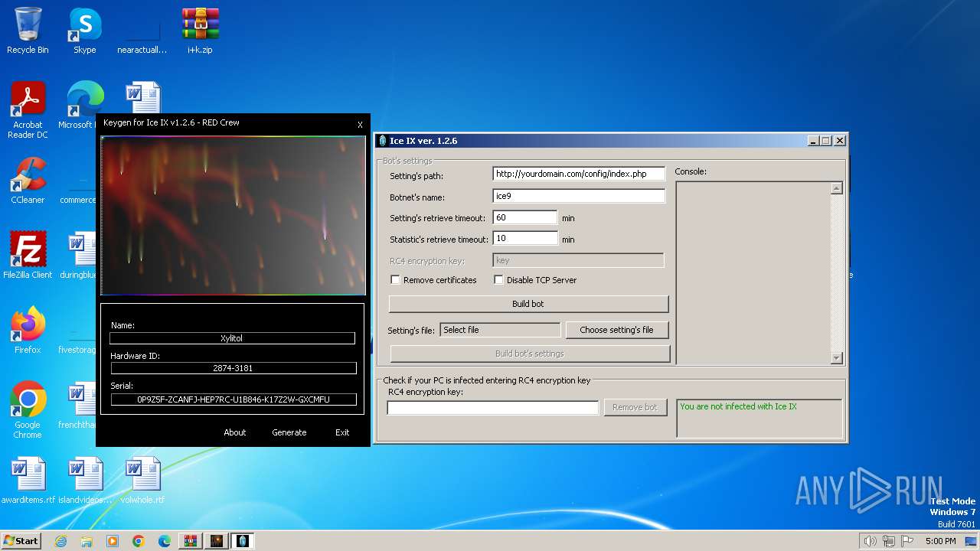The height and width of the screenshot is (551, 980).
Task: Switch to WinRAR taskbar window
Action: pos(191,541)
